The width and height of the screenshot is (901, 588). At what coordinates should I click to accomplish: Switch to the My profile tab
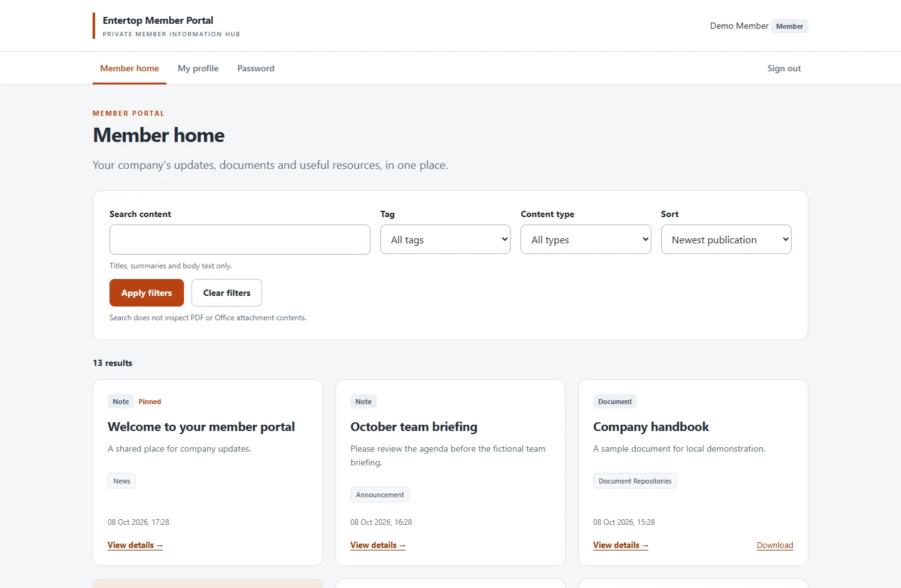(x=198, y=68)
